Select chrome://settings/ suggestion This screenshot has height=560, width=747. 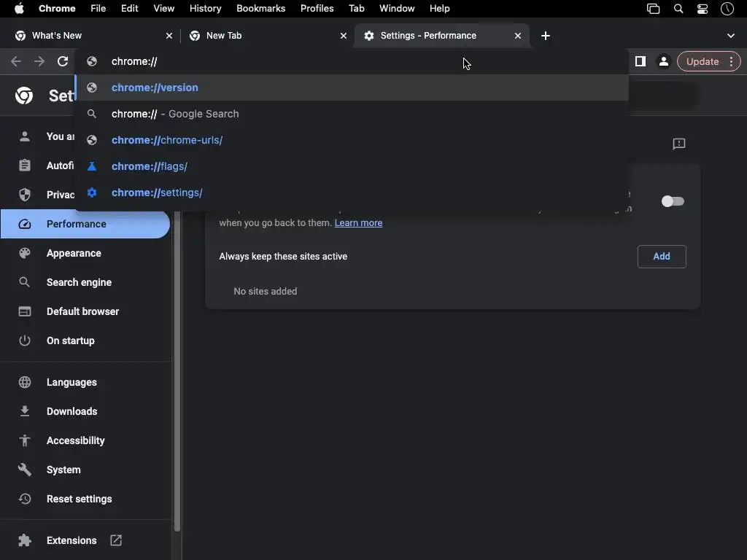pyautogui.click(x=352, y=192)
